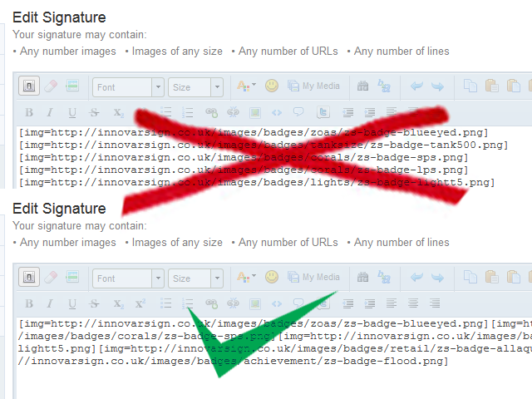Toggle Bold in the lower editor
The width and height of the screenshot is (532, 399).
28,303
